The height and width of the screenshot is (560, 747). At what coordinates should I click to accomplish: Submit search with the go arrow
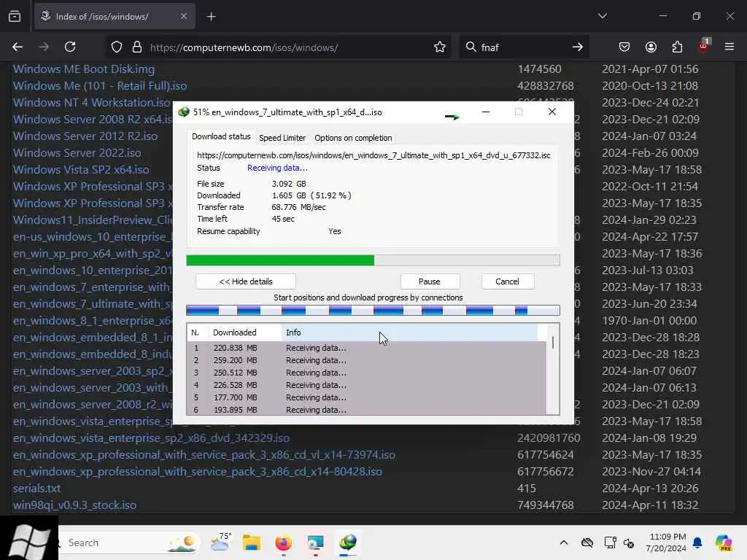click(x=578, y=47)
